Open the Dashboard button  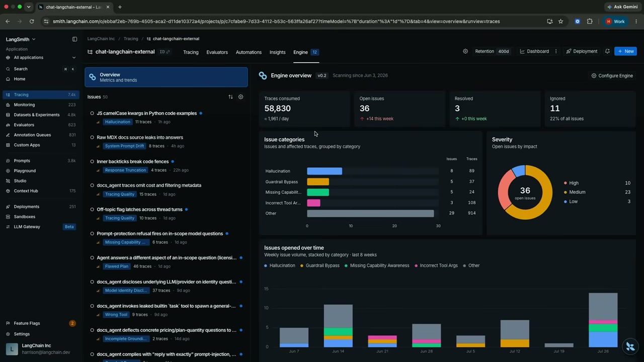click(x=534, y=51)
